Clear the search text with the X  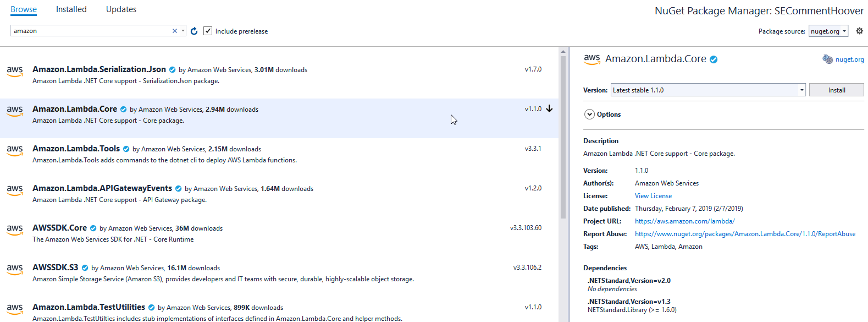[175, 31]
